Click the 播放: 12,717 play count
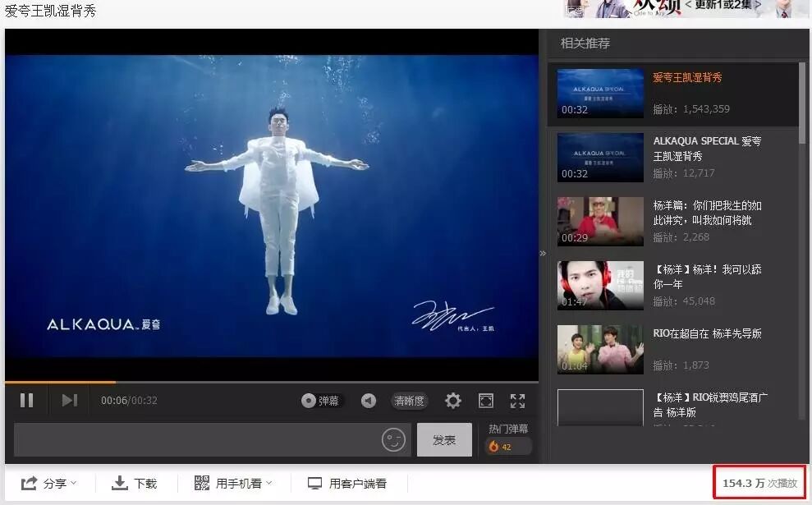This screenshot has height=505, width=812. (684, 173)
